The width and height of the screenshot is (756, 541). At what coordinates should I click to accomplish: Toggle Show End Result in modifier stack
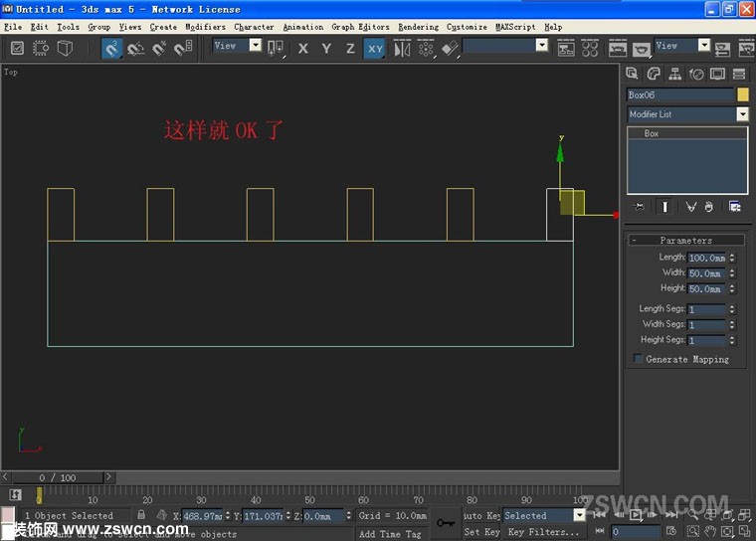(664, 207)
